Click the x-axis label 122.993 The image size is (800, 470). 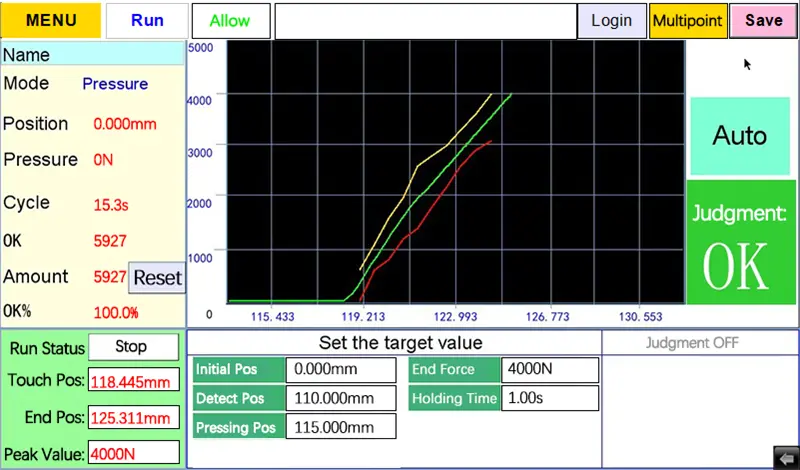click(x=456, y=317)
